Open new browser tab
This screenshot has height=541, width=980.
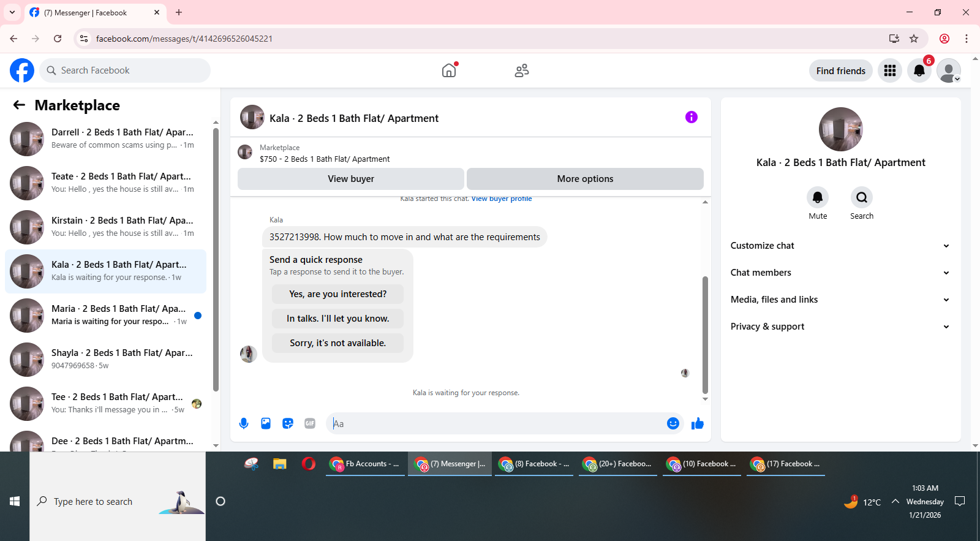(179, 12)
